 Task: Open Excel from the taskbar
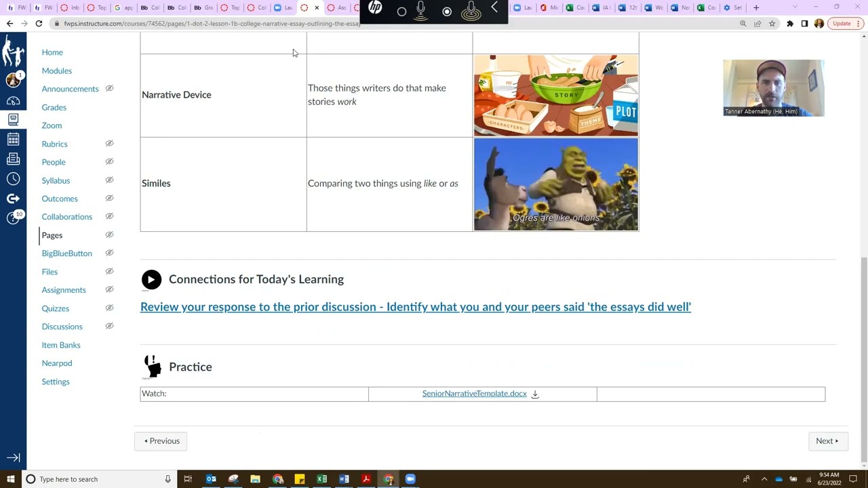[321, 479]
